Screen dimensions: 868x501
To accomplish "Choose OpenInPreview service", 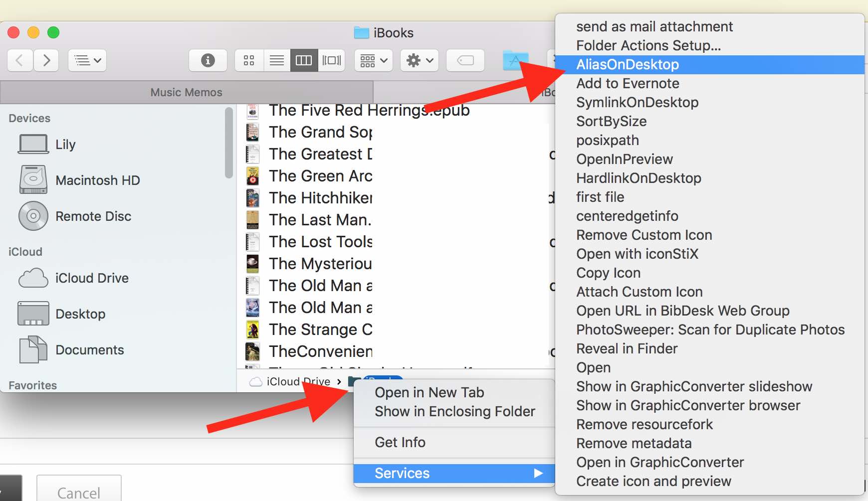I will point(709,159).
